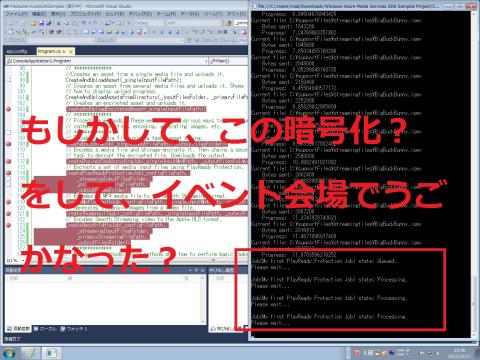
Task: Click the Paste toolbar icon
Action: coord(73,23)
